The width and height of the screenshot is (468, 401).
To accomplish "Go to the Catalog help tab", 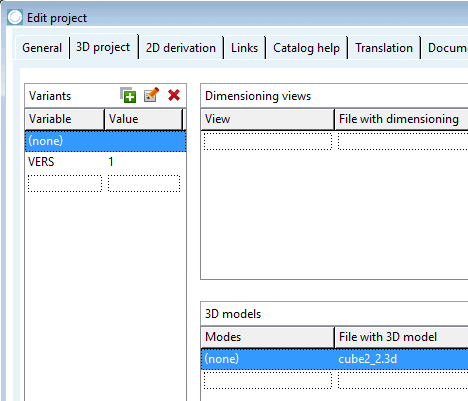I will point(306,48).
